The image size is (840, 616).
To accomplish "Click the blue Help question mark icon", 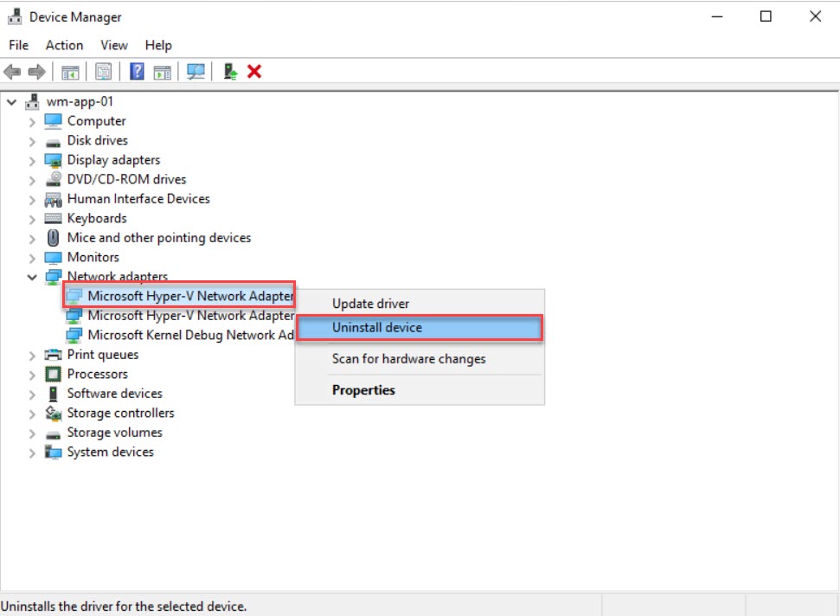I will click(x=137, y=72).
